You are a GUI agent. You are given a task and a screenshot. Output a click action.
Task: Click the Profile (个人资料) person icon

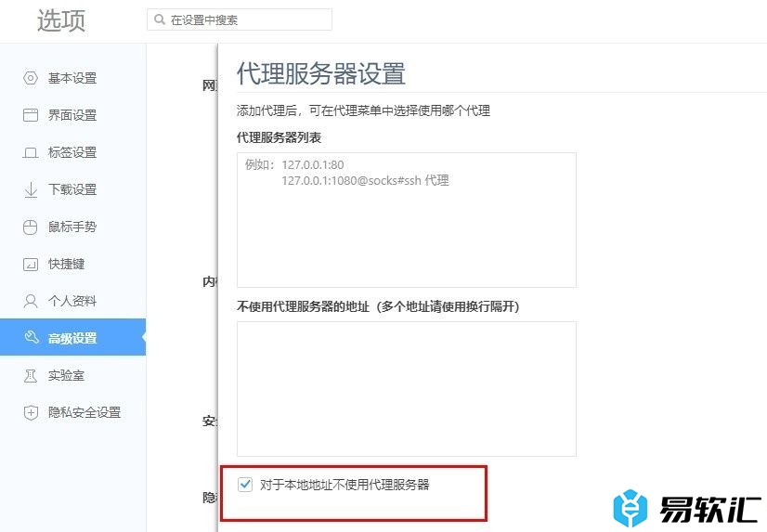click(31, 301)
